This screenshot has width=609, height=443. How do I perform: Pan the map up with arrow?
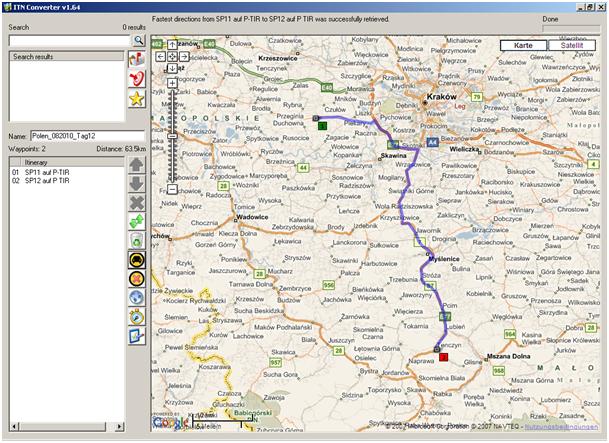[x=172, y=45]
